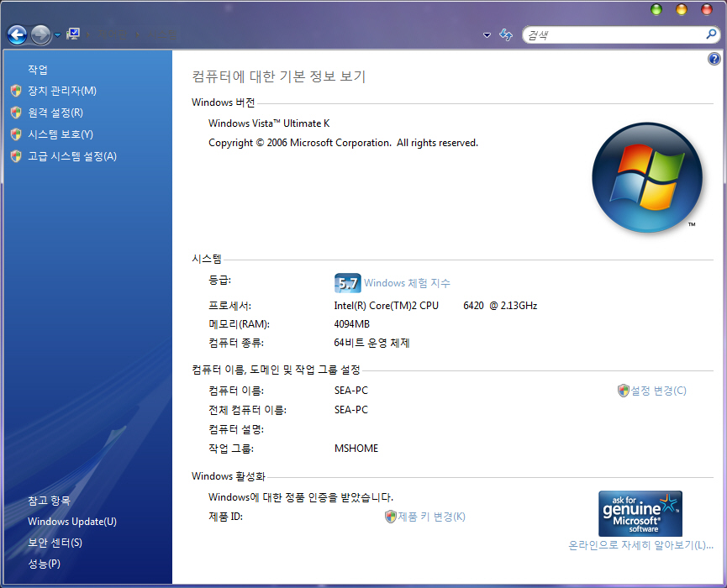727x588 pixels.
Task: Select the 제어판 breadcrumb in the address bar
Action: pyautogui.click(x=113, y=34)
